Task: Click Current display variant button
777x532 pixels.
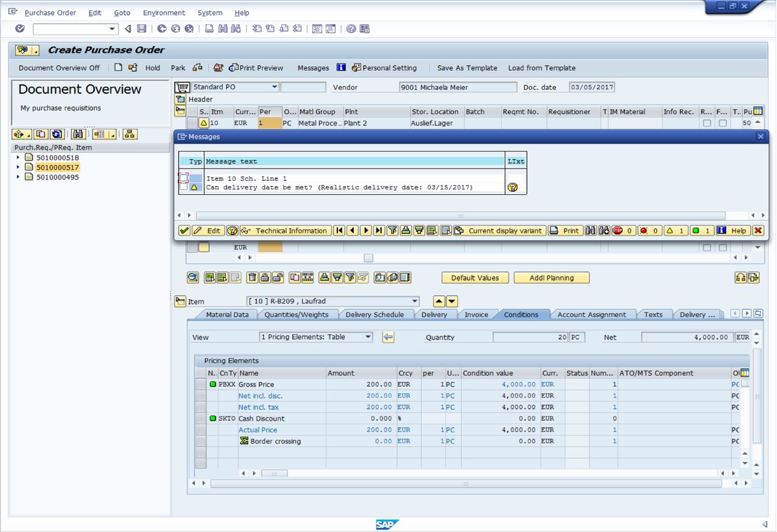Action: pyautogui.click(x=499, y=231)
